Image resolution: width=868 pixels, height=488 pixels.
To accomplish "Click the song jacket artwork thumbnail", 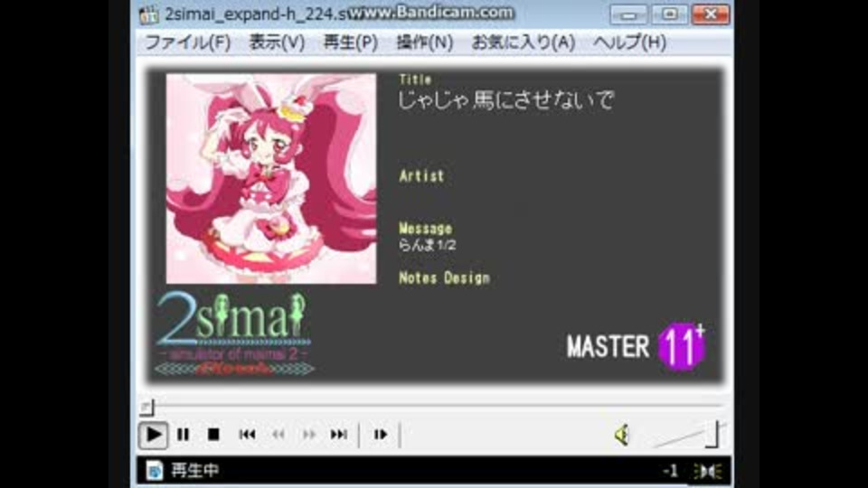I will (271, 179).
